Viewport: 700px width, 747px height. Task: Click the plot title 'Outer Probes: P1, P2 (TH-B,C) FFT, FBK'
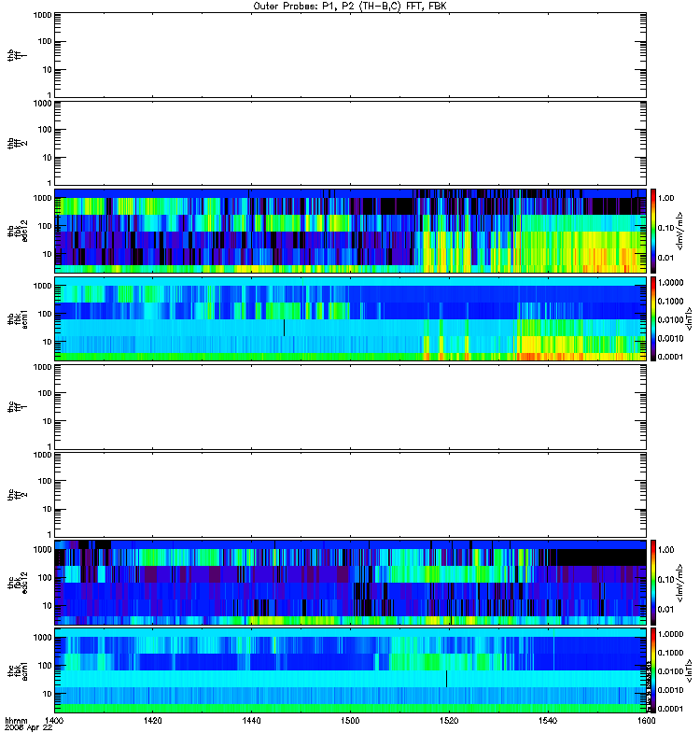pos(350,7)
